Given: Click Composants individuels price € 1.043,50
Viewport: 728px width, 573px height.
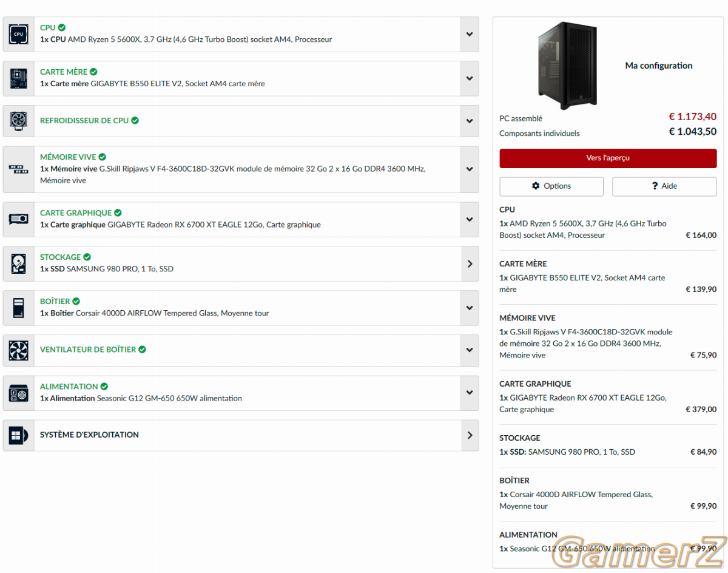Looking at the screenshot, I should click(x=693, y=132).
